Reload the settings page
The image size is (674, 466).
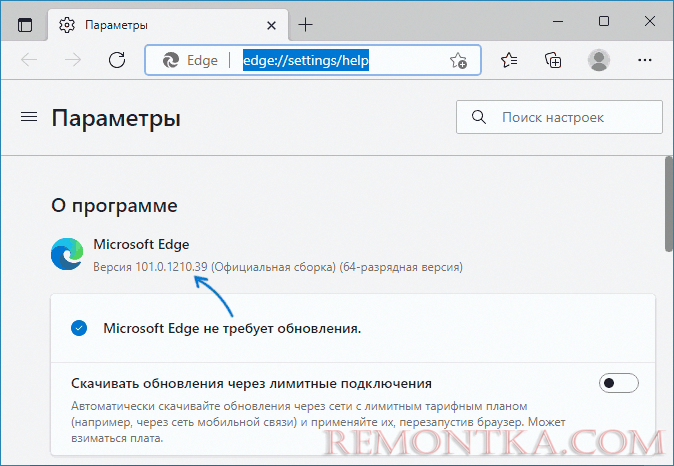[116, 60]
